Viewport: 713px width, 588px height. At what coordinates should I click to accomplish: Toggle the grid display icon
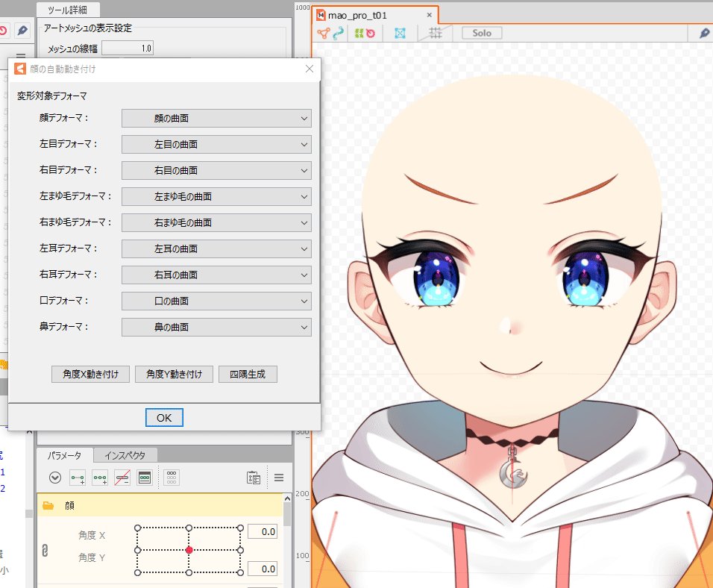pyautogui.click(x=434, y=34)
